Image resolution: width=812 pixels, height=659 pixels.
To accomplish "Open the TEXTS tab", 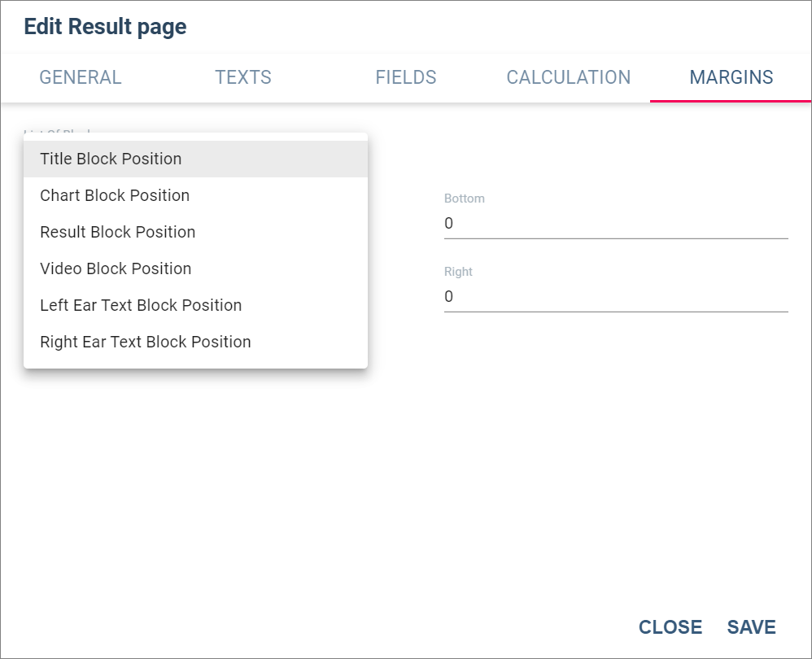I will tap(243, 77).
